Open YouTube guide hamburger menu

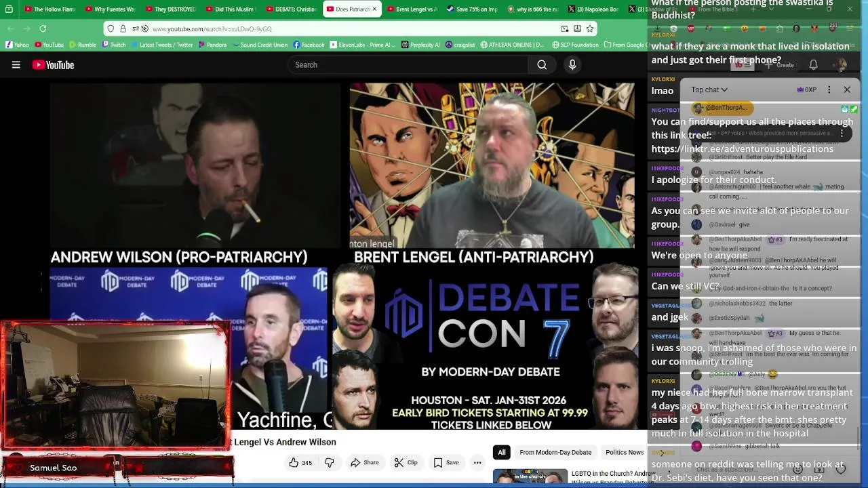pyautogui.click(x=16, y=65)
